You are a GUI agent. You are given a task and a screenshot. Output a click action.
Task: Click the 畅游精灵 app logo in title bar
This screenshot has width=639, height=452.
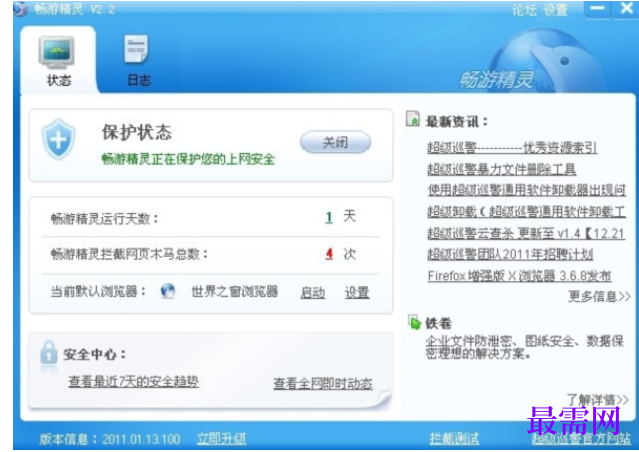coord(20,9)
